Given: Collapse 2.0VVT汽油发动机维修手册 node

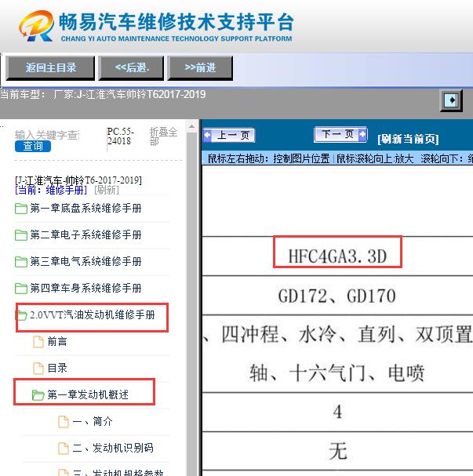Looking at the screenshot, I should pos(93,315).
